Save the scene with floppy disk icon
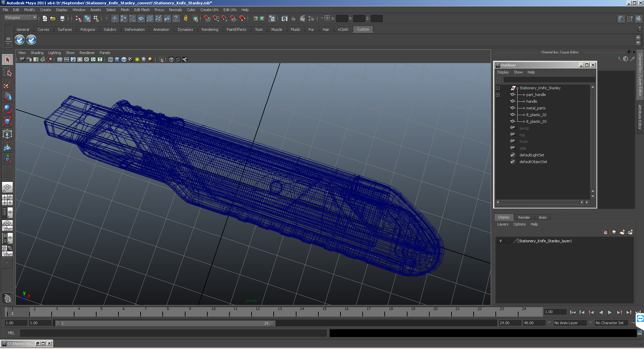This screenshot has width=644, height=349. (x=62, y=18)
